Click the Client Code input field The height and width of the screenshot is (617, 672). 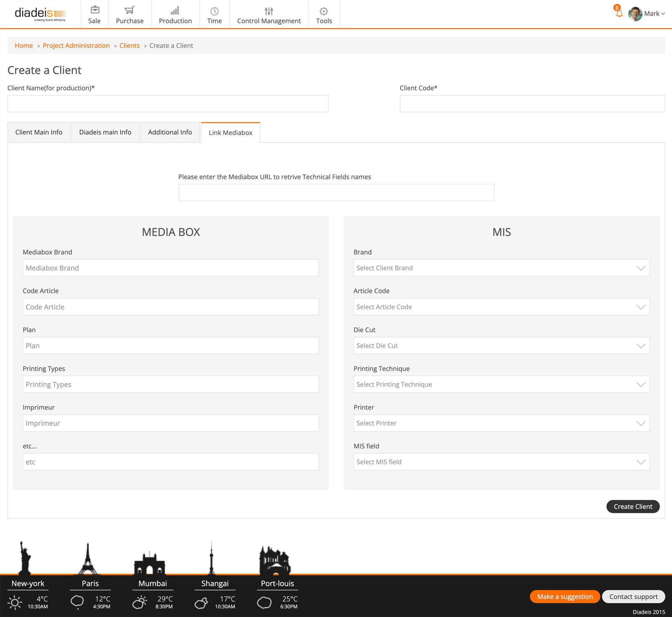coord(532,104)
